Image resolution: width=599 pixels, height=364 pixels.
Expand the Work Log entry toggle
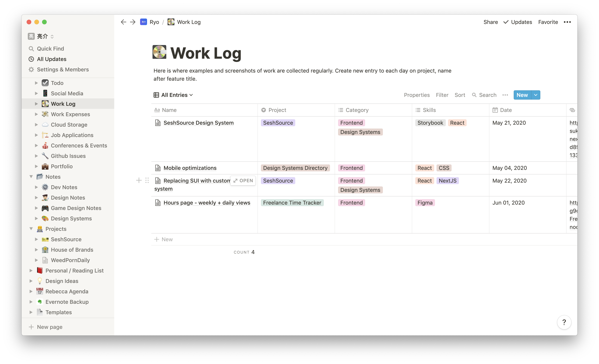[36, 103]
